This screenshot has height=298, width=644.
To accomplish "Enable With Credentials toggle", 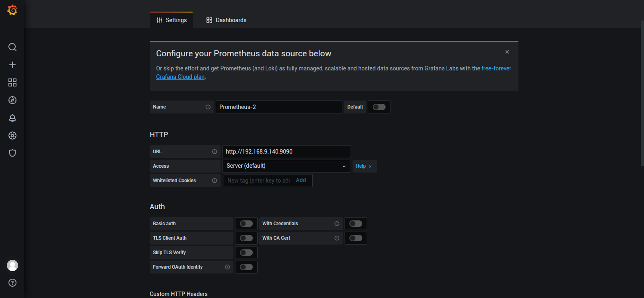I will 356,224.
